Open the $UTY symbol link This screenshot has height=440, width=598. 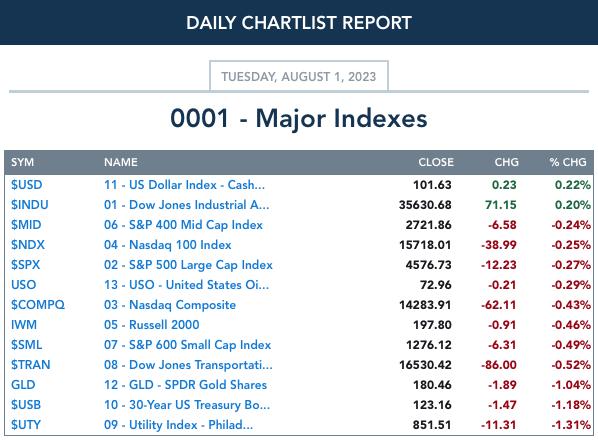pyautogui.click(x=26, y=425)
